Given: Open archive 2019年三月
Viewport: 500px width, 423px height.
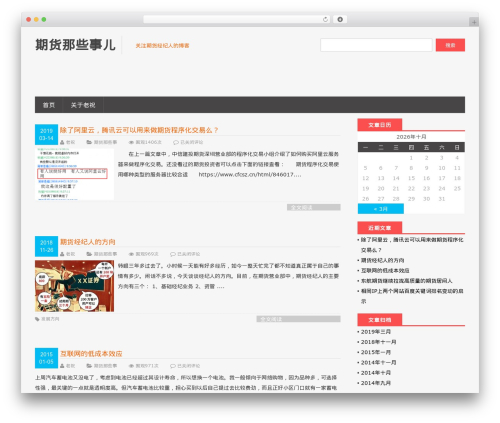Looking at the screenshot, I should click(376, 332).
